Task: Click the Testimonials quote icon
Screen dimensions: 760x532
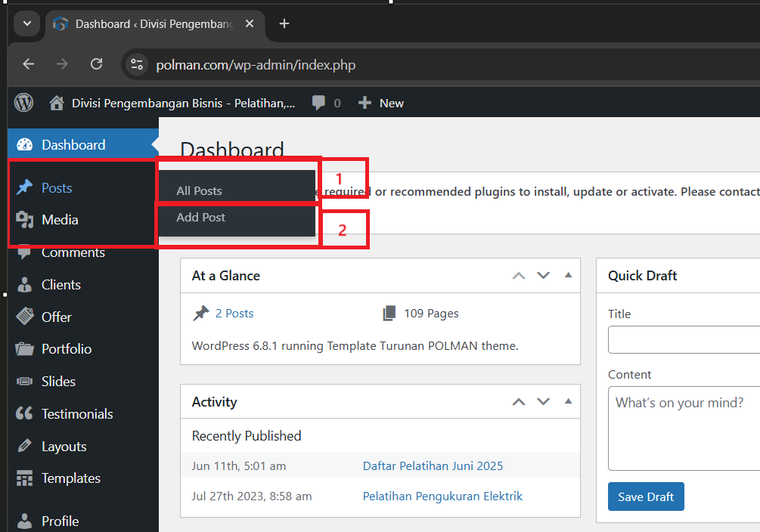Action: 24,413
